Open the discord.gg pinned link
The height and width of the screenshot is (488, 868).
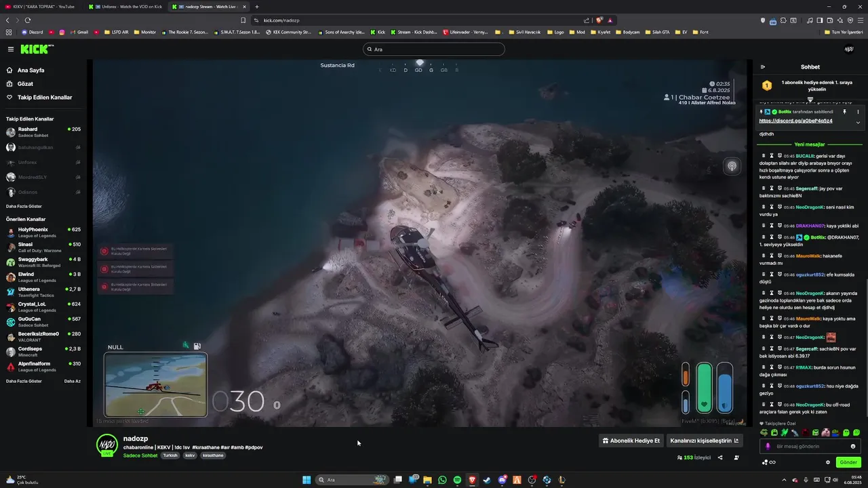795,121
